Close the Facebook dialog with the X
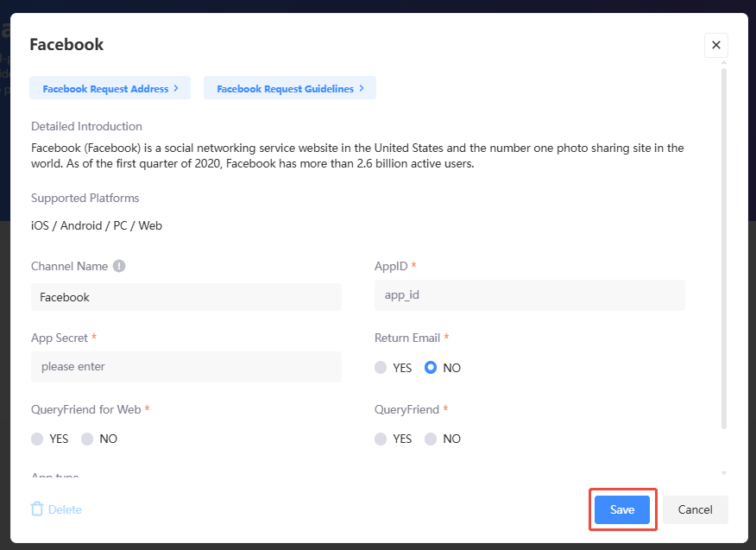 click(x=715, y=45)
